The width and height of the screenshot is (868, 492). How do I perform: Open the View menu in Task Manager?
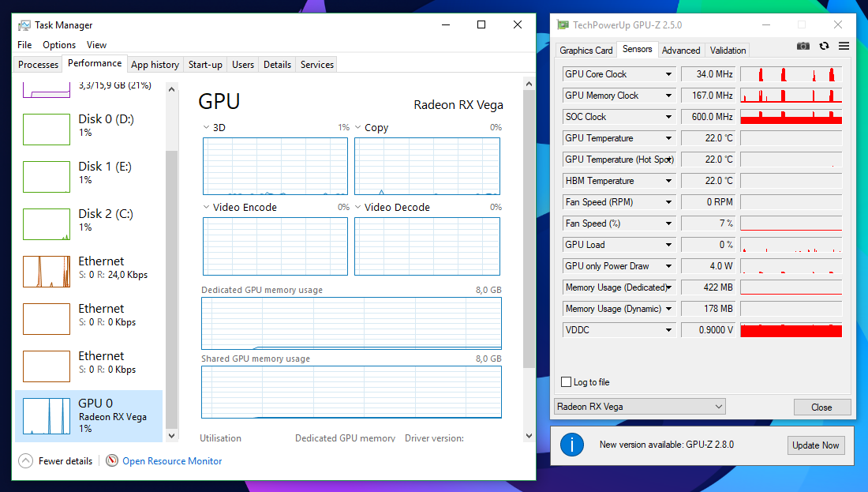pyautogui.click(x=96, y=45)
